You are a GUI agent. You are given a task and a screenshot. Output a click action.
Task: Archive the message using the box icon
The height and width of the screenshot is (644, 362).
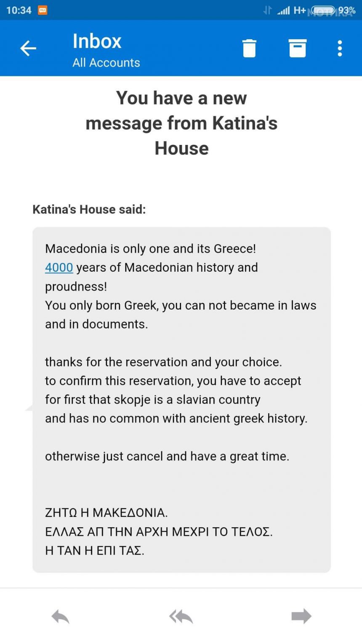click(x=297, y=48)
